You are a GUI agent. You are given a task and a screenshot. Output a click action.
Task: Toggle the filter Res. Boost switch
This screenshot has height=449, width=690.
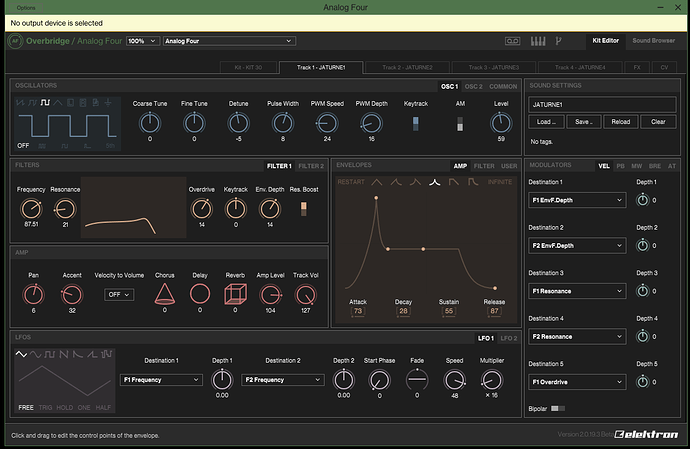click(304, 209)
